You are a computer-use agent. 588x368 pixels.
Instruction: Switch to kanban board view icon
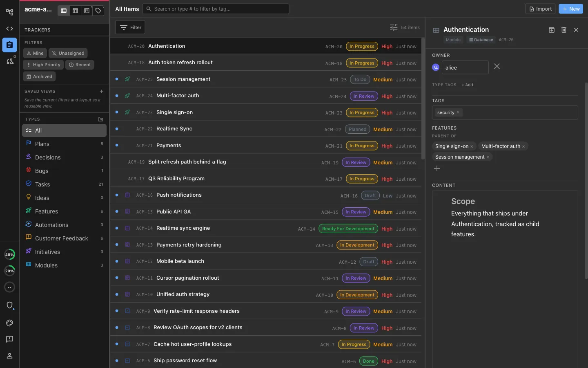tap(87, 11)
